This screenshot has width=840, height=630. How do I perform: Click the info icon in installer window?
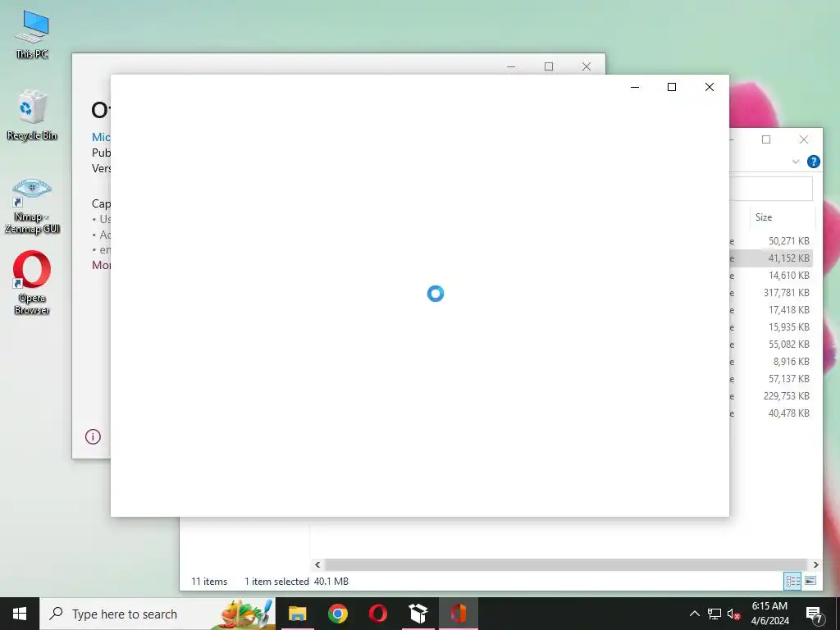[93, 436]
